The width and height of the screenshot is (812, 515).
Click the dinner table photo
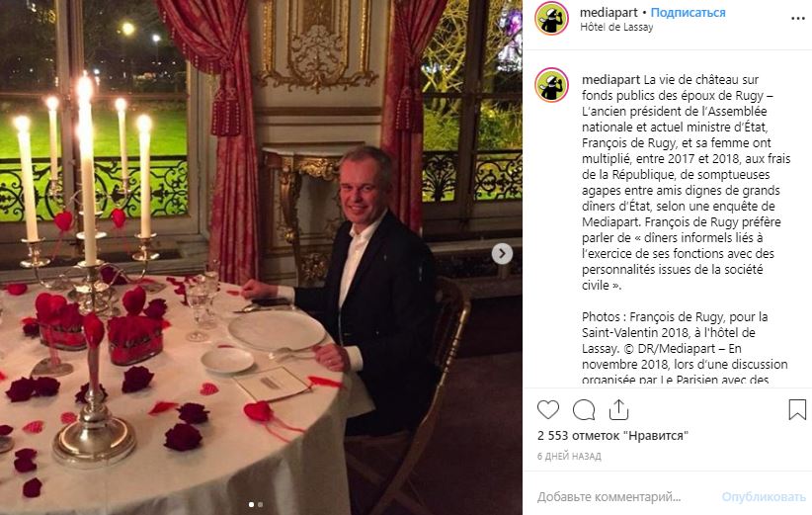tap(261, 257)
